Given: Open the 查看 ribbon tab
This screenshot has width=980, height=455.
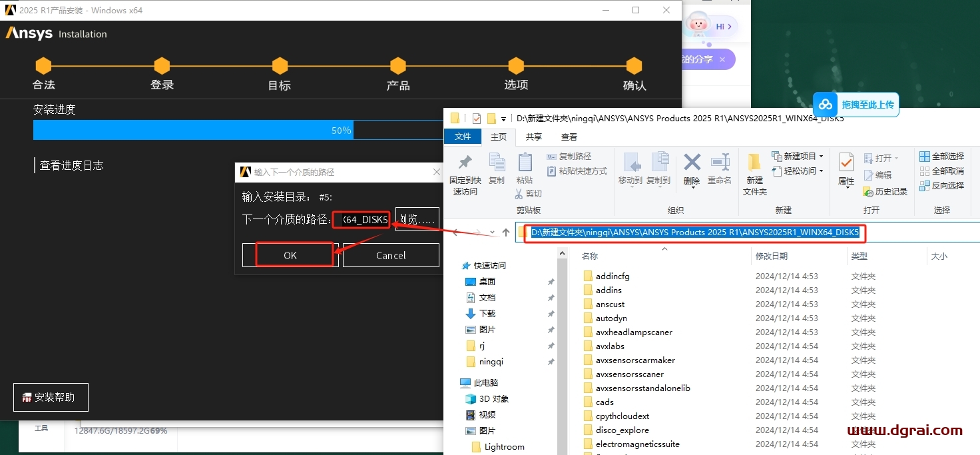Looking at the screenshot, I should pyautogui.click(x=569, y=137).
